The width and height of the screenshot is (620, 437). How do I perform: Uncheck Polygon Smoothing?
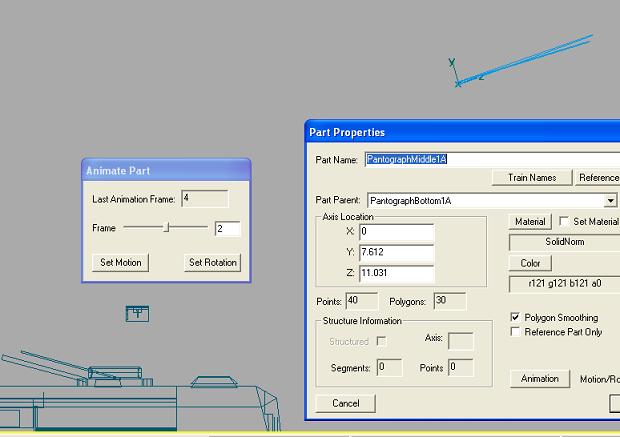point(516,317)
